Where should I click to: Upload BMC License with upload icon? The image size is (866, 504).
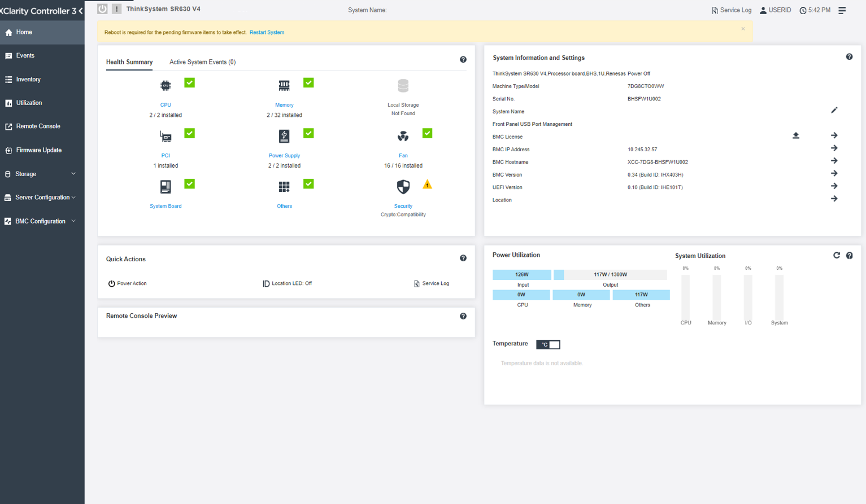tap(796, 135)
